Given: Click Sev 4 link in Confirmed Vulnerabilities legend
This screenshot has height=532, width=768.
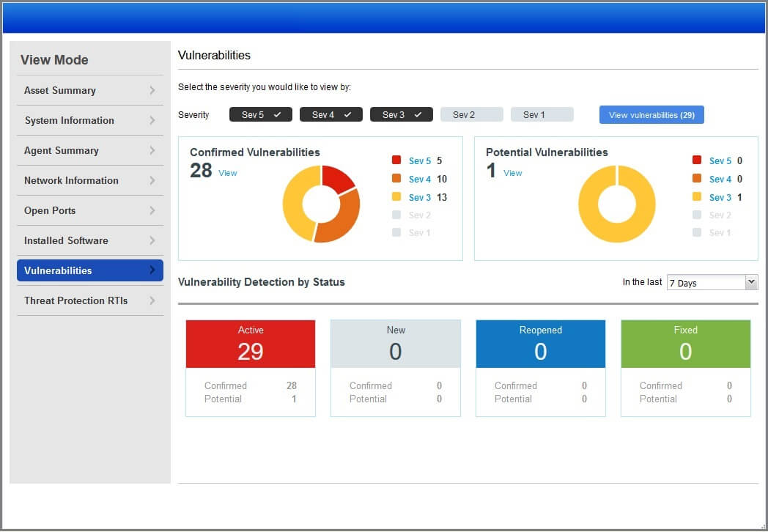Looking at the screenshot, I should pos(420,180).
